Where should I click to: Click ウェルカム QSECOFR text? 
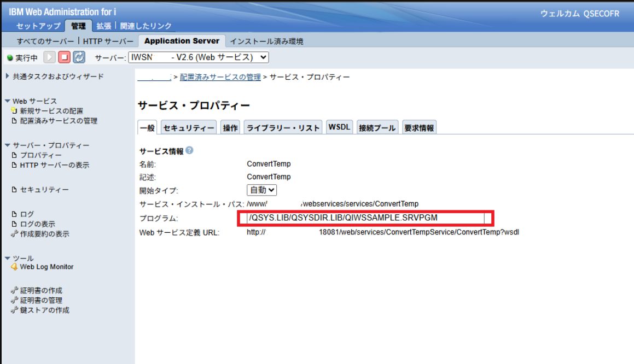pyautogui.click(x=580, y=13)
